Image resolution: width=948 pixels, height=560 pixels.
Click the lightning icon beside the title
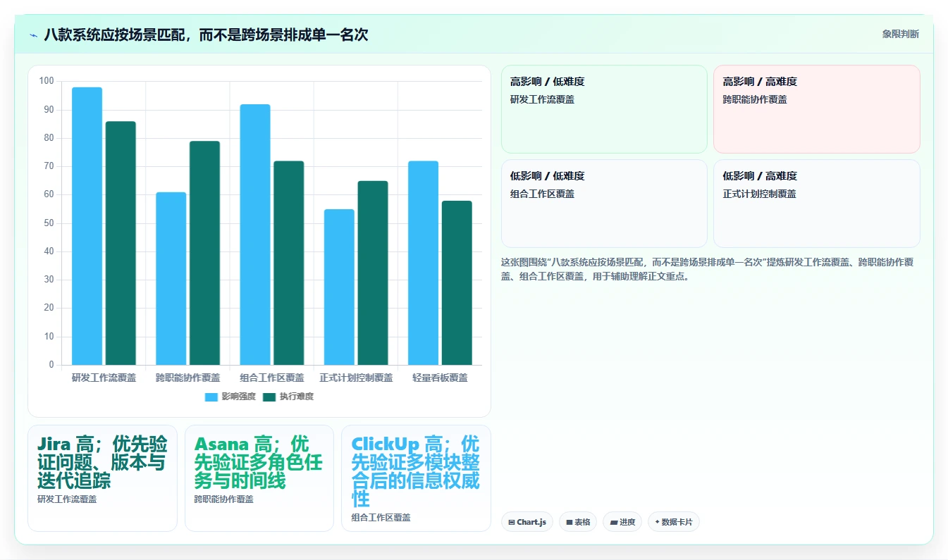pyautogui.click(x=33, y=35)
